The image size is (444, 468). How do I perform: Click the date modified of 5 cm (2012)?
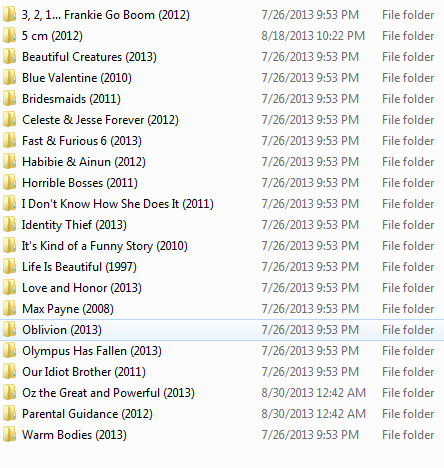[x=313, y=36]
